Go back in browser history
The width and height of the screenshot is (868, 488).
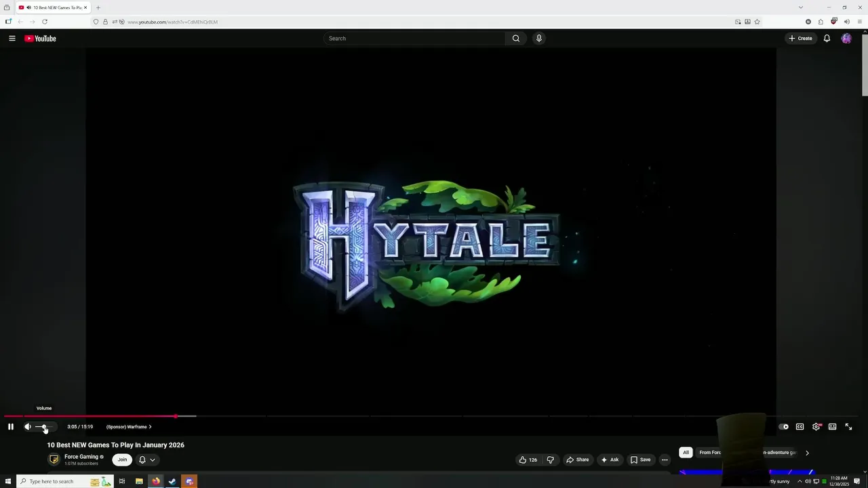coord(20,22)
